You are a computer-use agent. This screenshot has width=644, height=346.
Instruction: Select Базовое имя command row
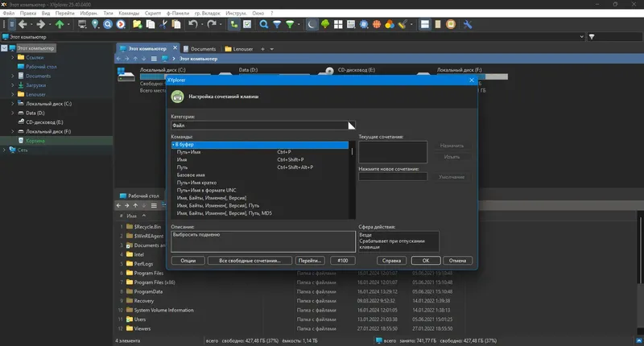260,175
